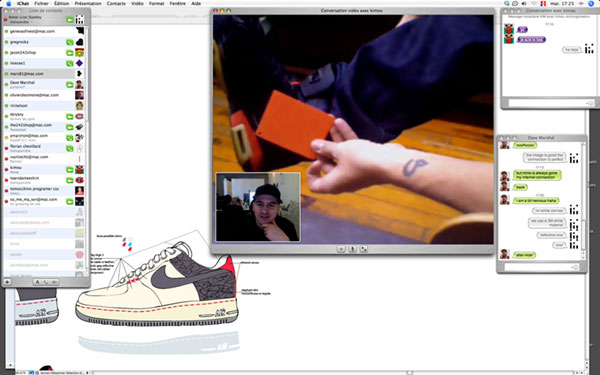Select contact maro81@mac.com
Image resolution: width=600 pixels, height=375 pixels.
click(x=44, y=74)
